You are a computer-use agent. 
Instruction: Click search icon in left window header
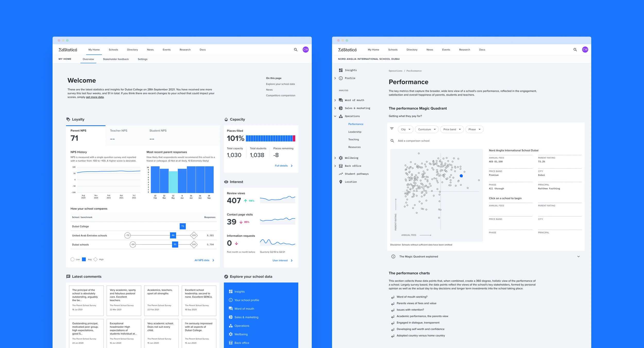(296, 50)
